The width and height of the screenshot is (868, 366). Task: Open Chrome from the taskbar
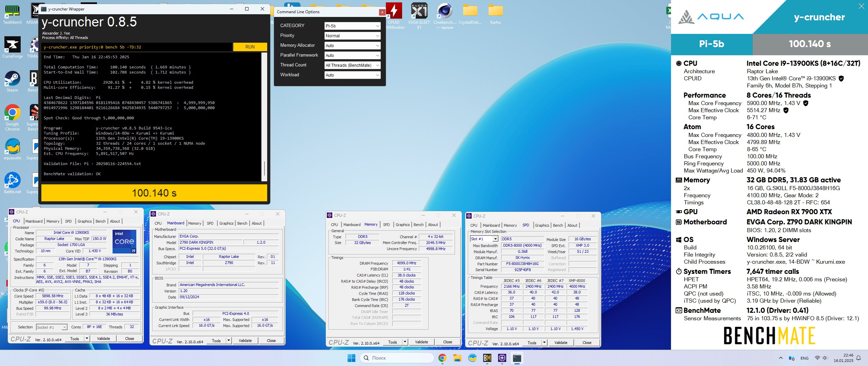(x=442, y=358)
